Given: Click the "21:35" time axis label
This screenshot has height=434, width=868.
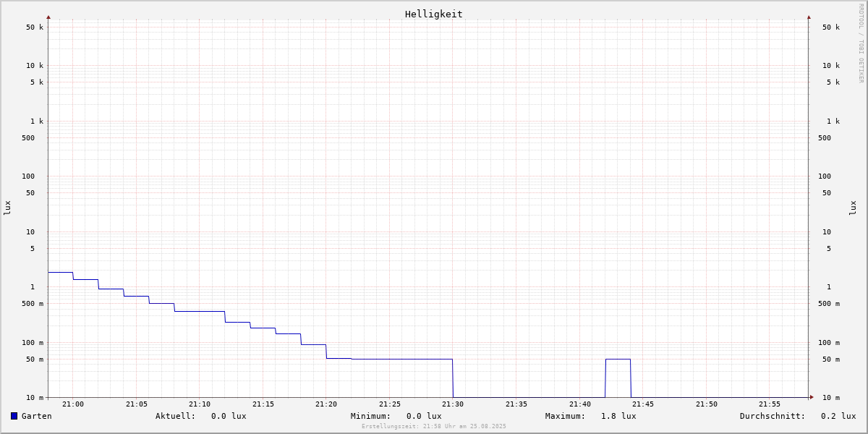Looking at the screenshot, I should [516, 404].
